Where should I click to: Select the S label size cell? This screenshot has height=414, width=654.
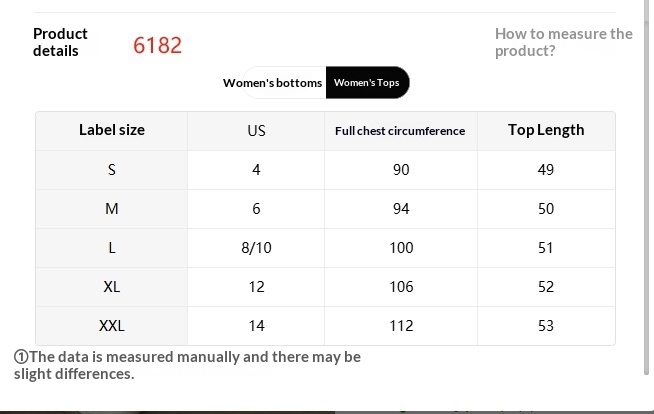pos(111,170)
